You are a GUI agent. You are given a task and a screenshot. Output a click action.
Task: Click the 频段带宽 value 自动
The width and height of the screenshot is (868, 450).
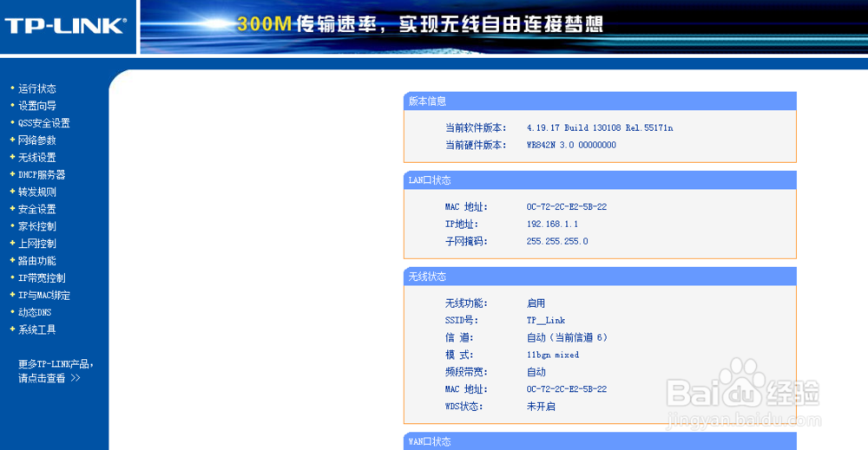coord(536,372)
